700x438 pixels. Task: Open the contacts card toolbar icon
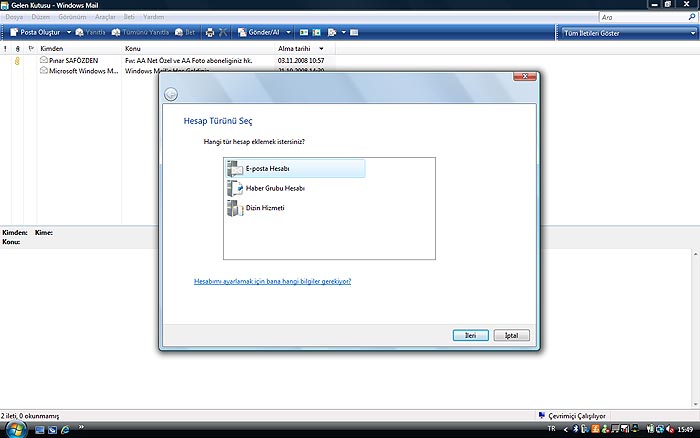pyautogui.click(x=304, y=32)
